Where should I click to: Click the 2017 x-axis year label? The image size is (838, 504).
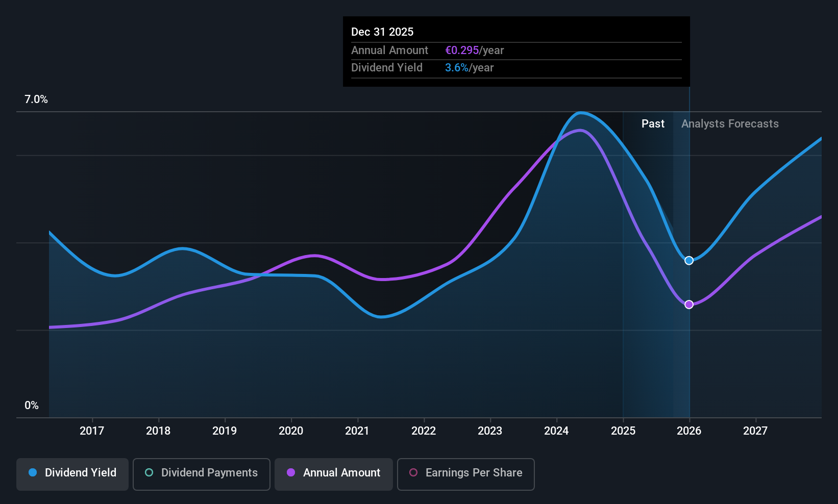coord(92,431)
